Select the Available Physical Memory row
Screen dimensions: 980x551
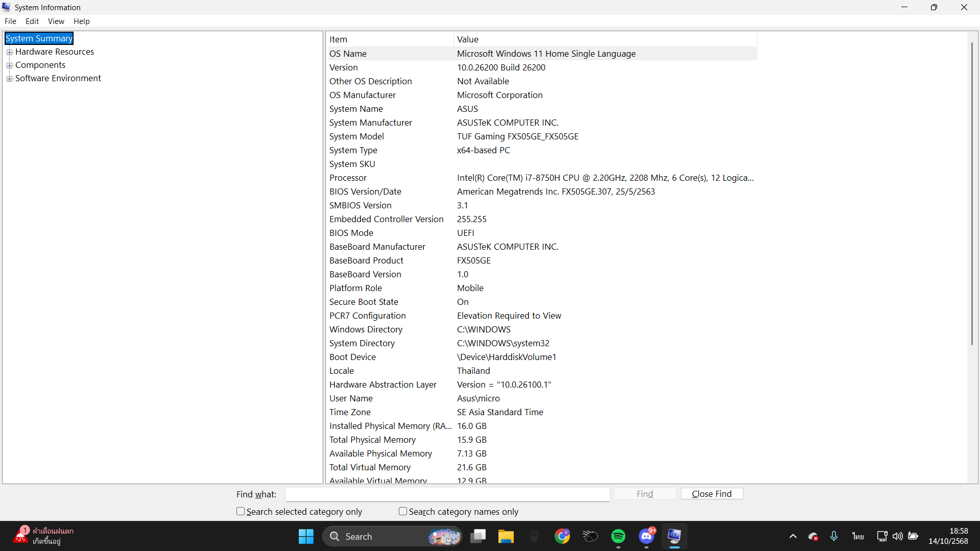pos(541,453)
